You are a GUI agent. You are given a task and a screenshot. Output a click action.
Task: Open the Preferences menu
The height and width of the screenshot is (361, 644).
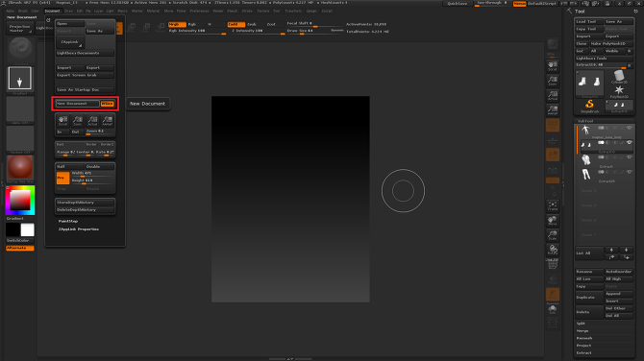pyautogui.click(x=199, y=12)
